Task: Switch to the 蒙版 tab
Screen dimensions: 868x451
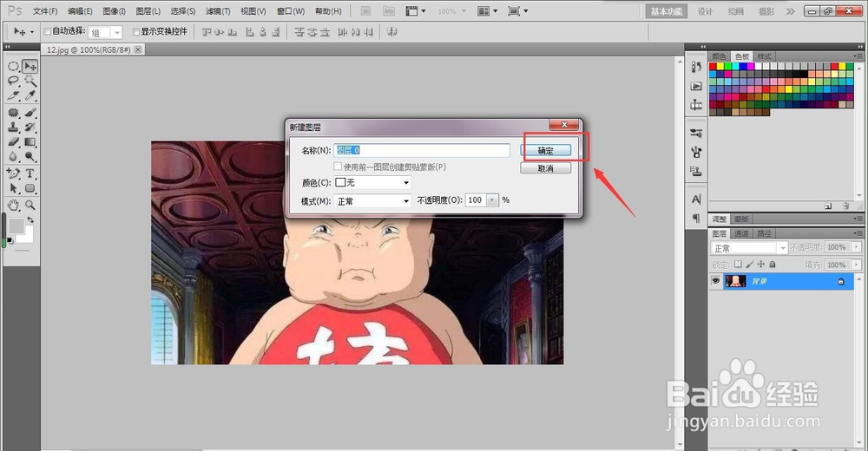Action: (x=742, y=219)
